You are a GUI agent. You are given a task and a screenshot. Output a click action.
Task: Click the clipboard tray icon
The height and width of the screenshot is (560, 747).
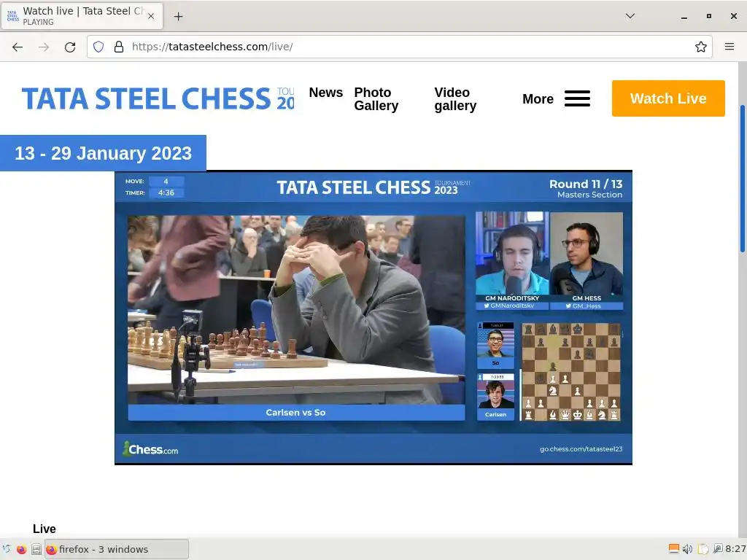click(703, 549)
